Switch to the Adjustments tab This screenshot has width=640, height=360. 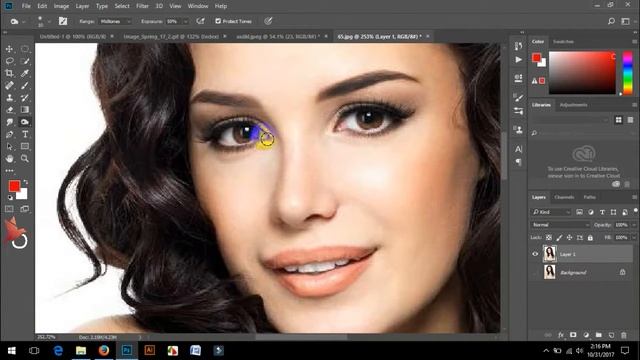coord(573,105)
